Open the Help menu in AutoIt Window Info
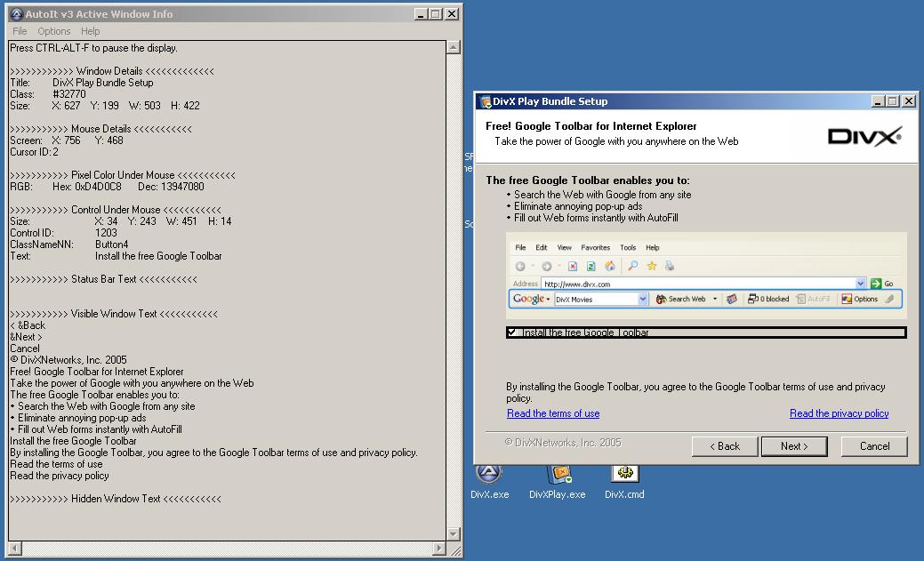 90,31
